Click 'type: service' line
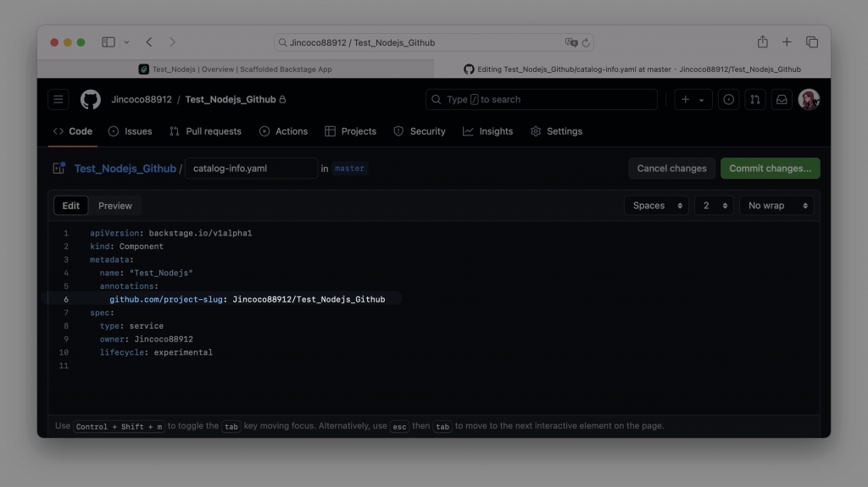 pyautogui.click(x=131, y=326)
